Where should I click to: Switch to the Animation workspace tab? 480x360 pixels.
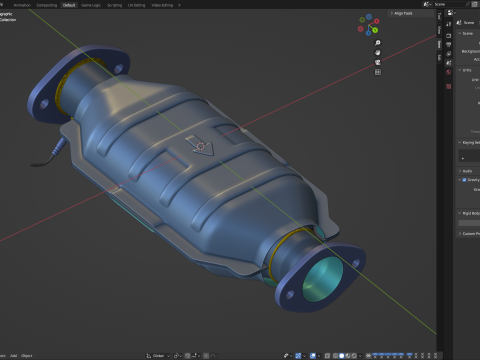tap(22, 5)
